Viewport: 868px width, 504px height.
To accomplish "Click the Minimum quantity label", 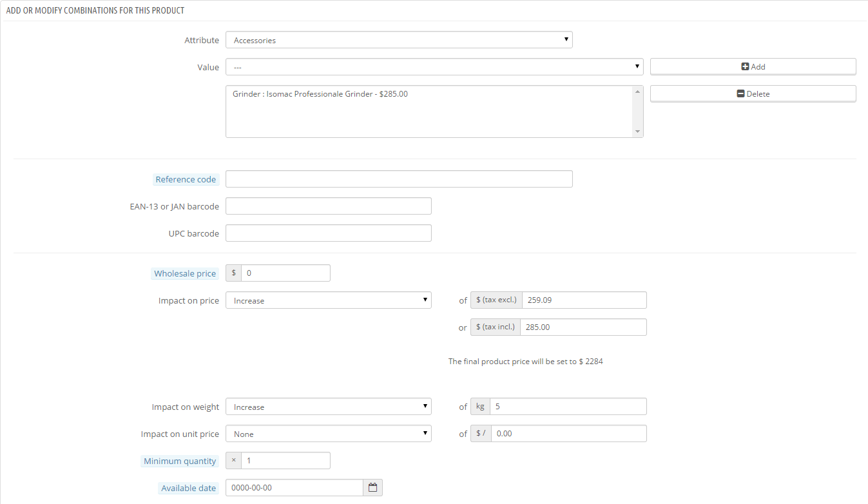I will click(x=180, y=461).
